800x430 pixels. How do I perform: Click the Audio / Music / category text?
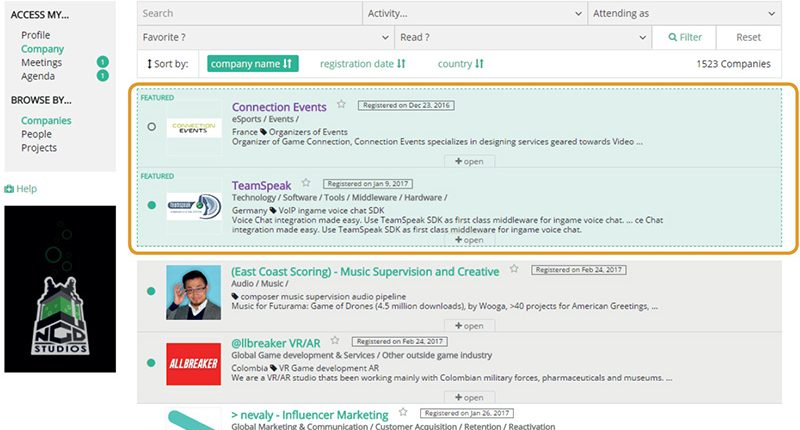coord(260,284)
